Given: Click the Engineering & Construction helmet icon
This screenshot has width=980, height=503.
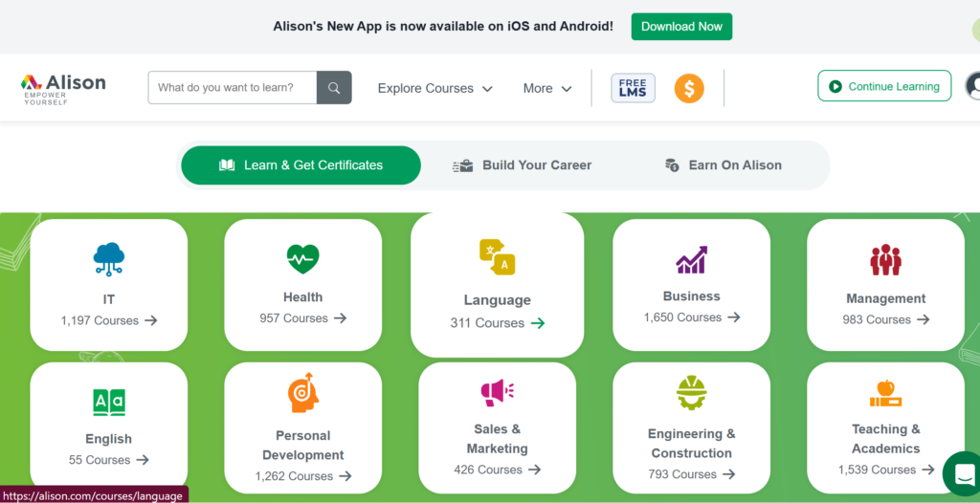Looking at the screenshot, I should 691,392.
